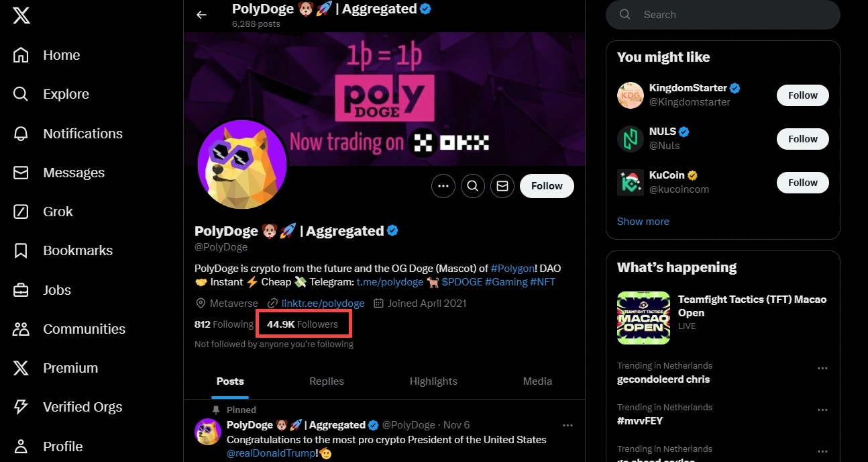Viewport: 868px width, 462px height.
Task: Open the profile more options menu
Action: tap(443, 186)
